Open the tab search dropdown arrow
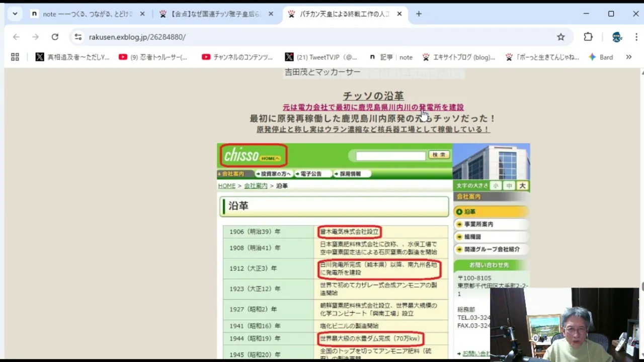 tap(15, 14)
